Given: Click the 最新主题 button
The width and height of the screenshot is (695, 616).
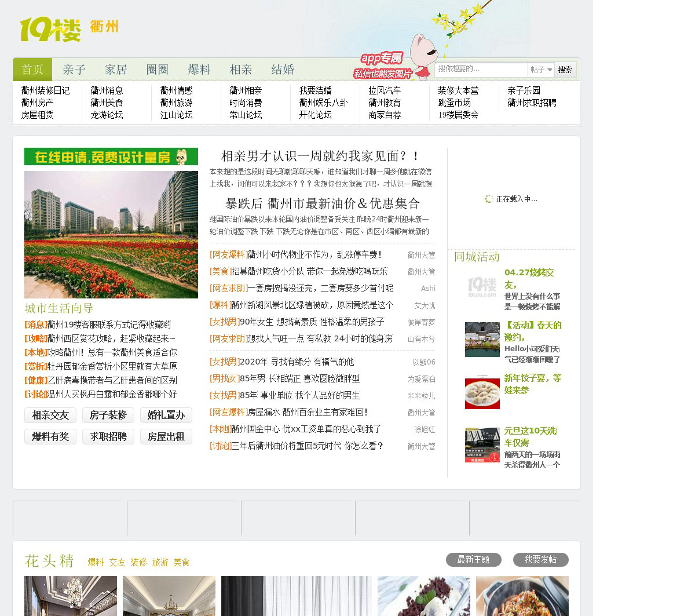Looking at the screenshot, I should 473,560.
